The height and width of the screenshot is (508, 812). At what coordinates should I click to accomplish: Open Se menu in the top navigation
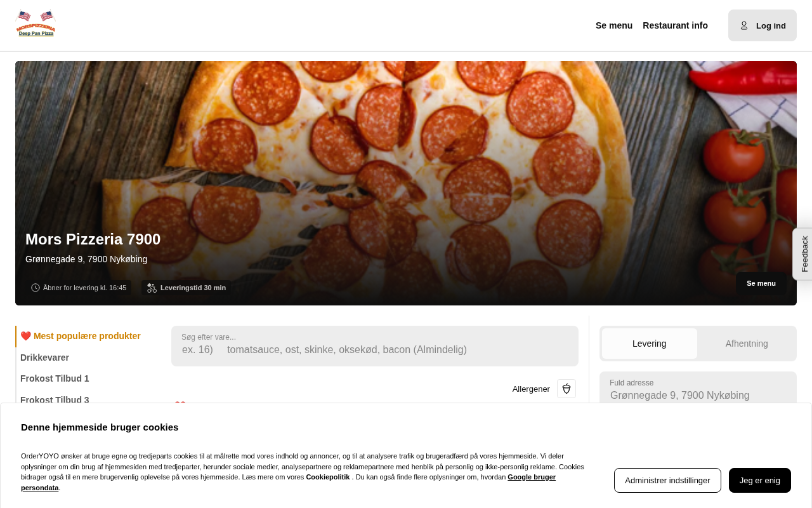point(614,25)
